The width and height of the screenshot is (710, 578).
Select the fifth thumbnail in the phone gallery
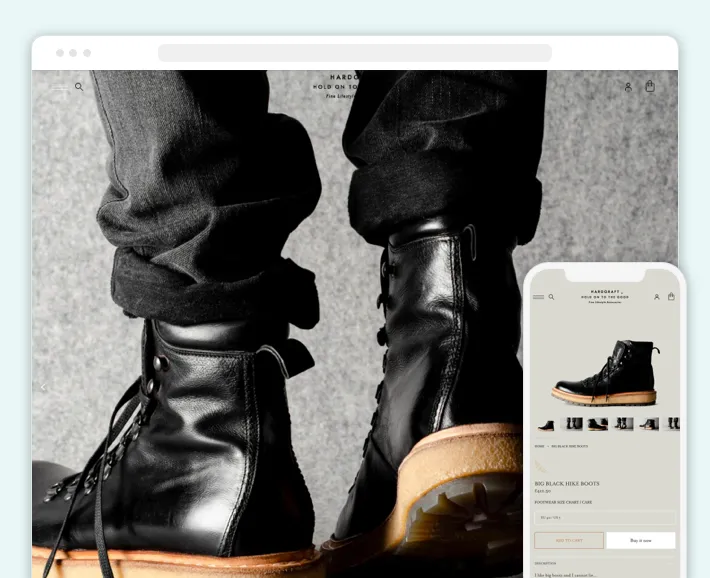tap(648, 424)
